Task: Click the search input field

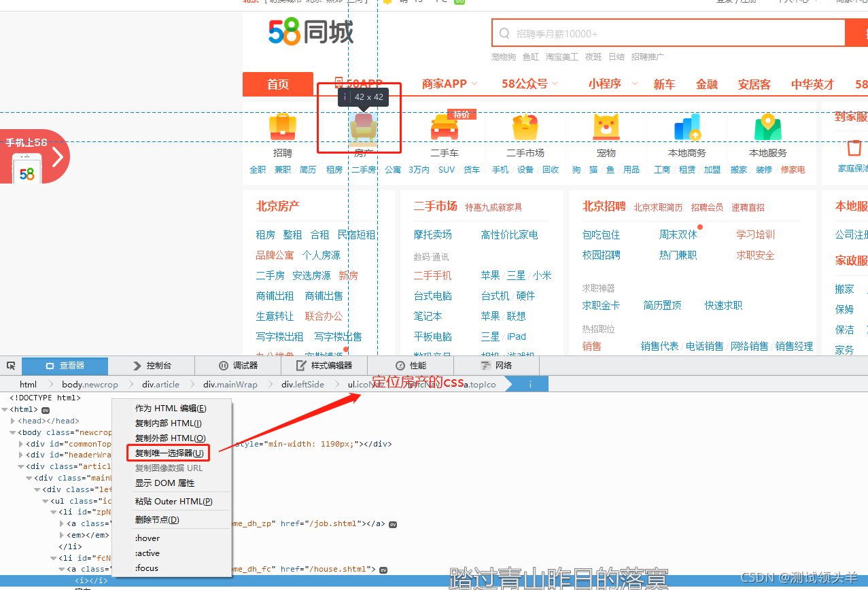Action: pos(668,33)
